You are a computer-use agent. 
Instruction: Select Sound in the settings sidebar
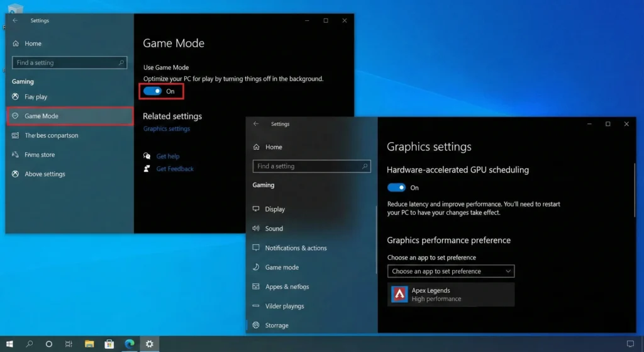pos(274,229)
